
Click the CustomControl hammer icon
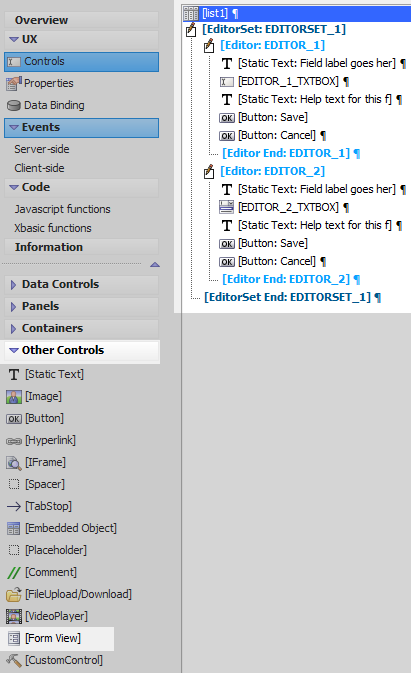click(14, 660)
